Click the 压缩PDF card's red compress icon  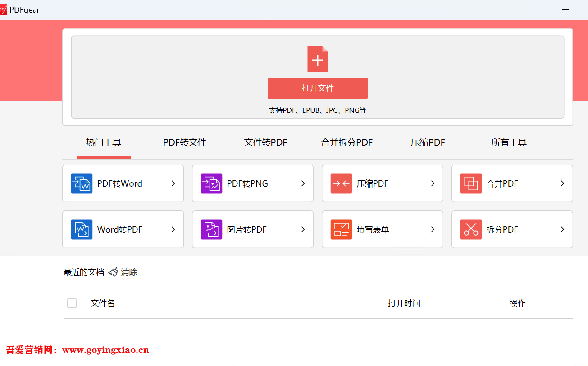341,183
